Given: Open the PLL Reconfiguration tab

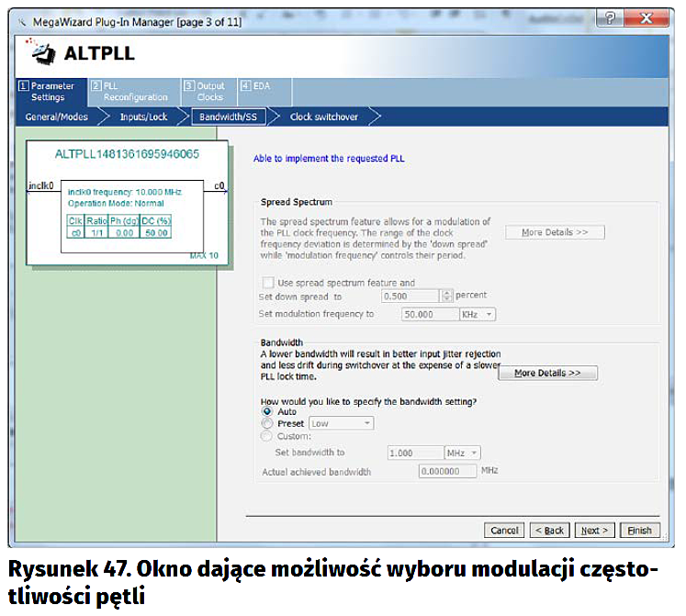Looking at the screenshot, I should click(129, 91).
